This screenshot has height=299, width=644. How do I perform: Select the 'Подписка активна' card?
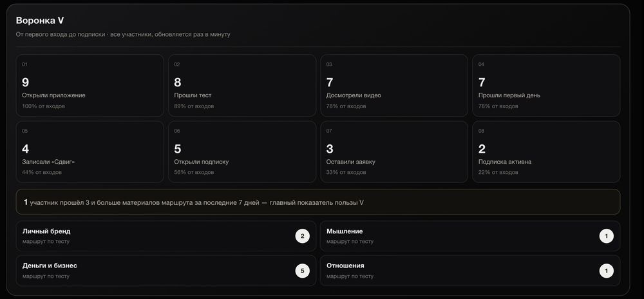point(546,151)
